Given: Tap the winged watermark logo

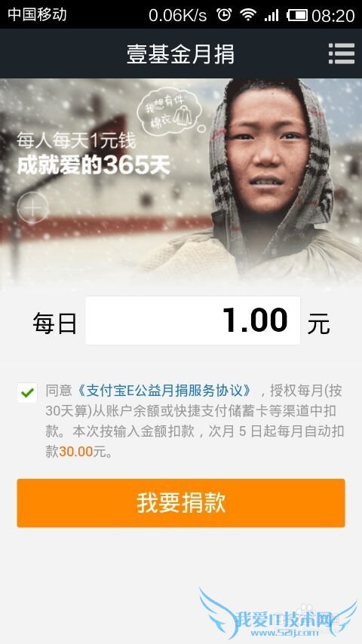Looking at the screenshot, I should point(278,615).
